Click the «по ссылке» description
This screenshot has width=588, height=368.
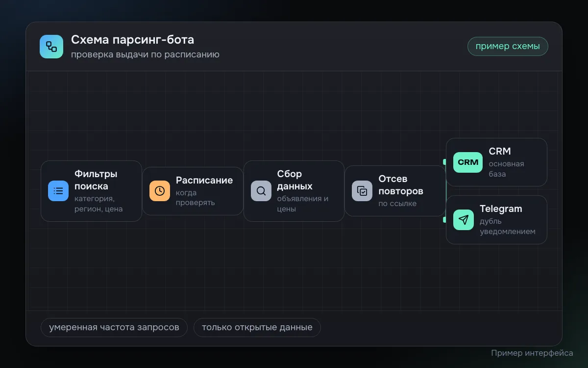point(397,203)
